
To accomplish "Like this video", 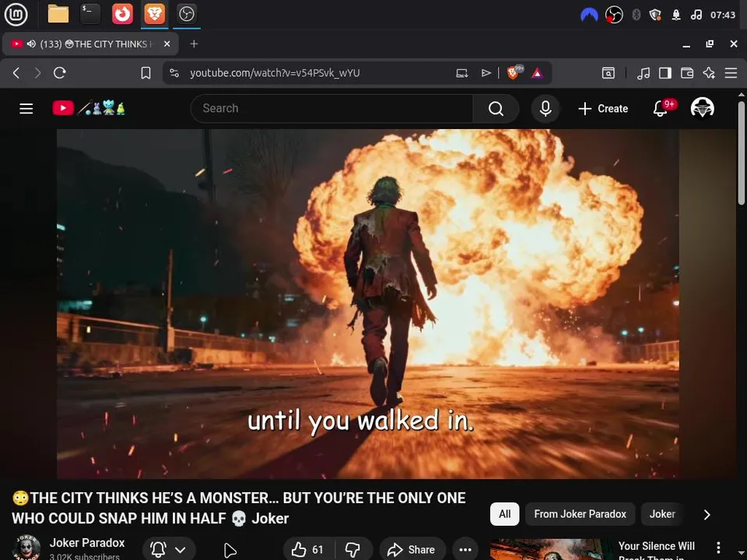I will click(308, 550).
